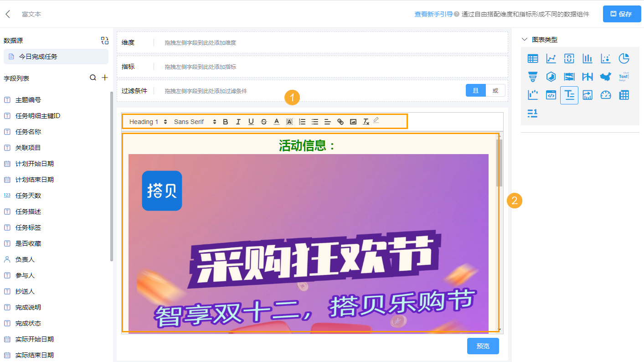
Task: Select the China map chart type
Action: click(x=605, y=77)
